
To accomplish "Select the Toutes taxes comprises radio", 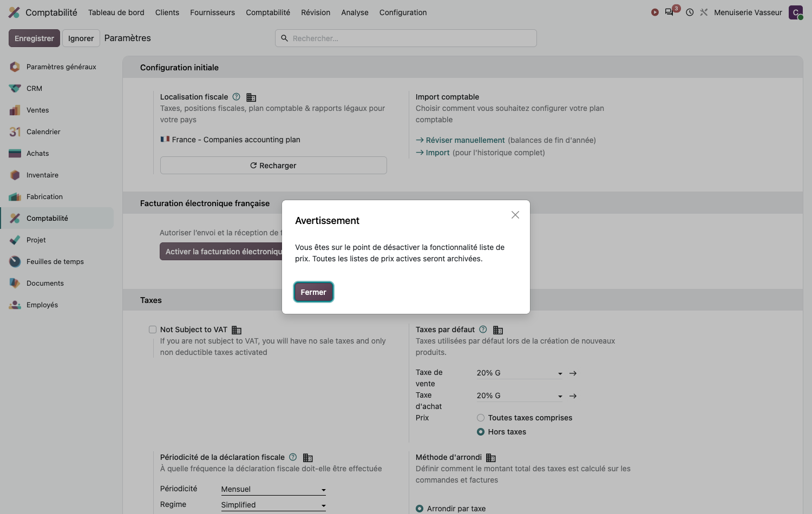I will pos(481,418).
